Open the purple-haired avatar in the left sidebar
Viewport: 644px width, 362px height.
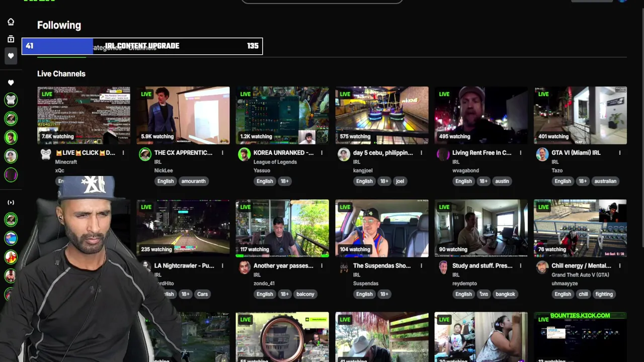11,175
